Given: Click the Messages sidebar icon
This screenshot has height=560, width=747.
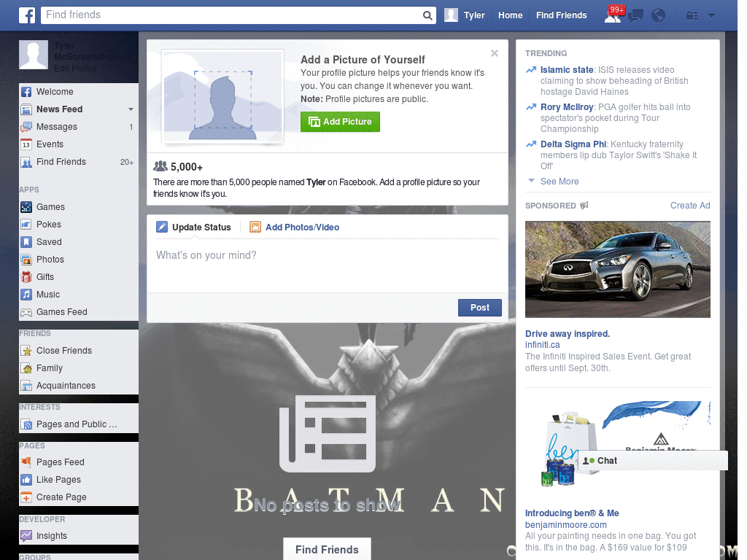Looking at the screenshot, I should click(x=26, y=127).
